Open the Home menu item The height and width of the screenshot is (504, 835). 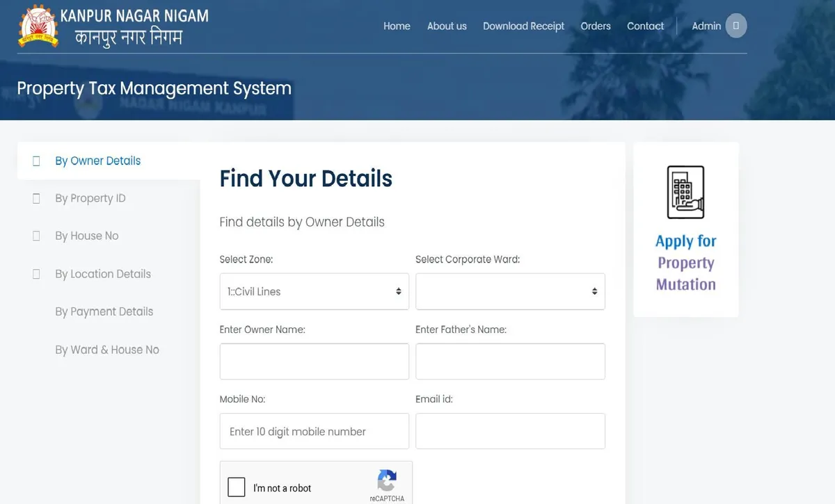(397, 26)
